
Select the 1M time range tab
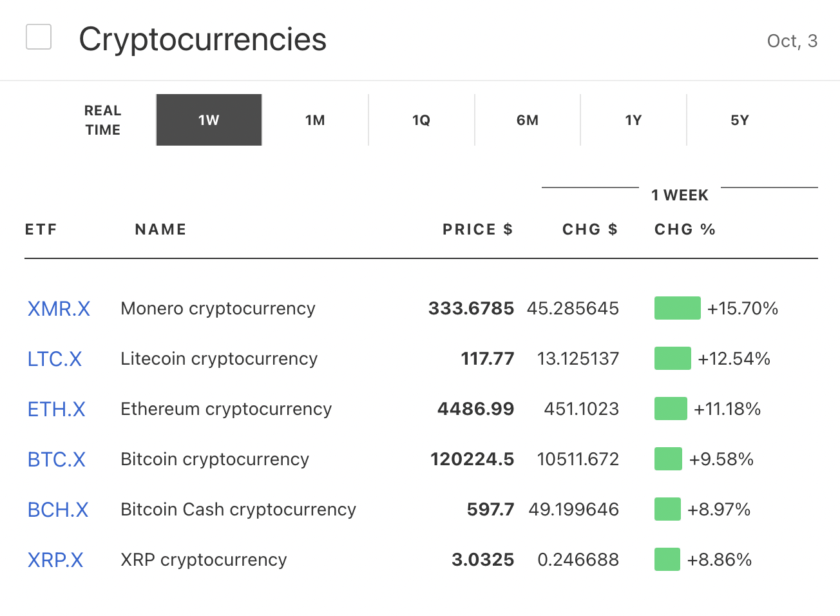tap(315, 120)
